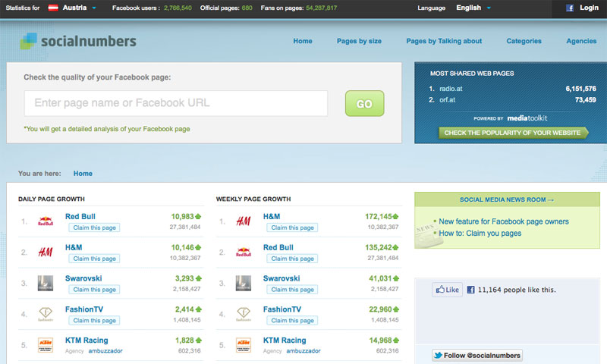The width and height of the screenshot is (607, 364).
Task: Claim the H&M page in Weekly Growth
Action: tap(292, 227)
